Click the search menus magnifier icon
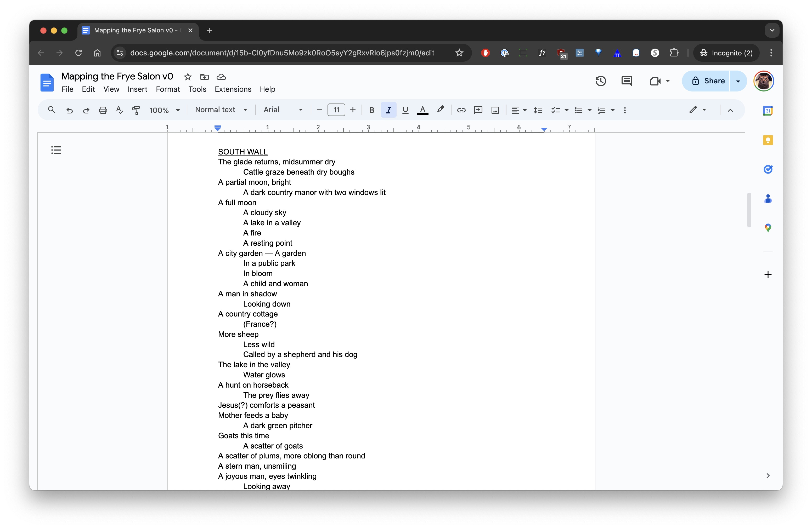812x529 pixels. (52, 110)
